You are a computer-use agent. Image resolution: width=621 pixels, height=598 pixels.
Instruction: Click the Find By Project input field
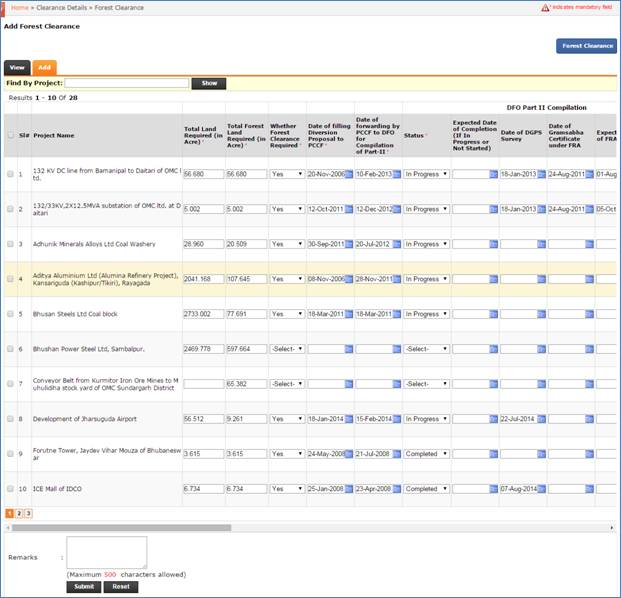click(127, 83)
